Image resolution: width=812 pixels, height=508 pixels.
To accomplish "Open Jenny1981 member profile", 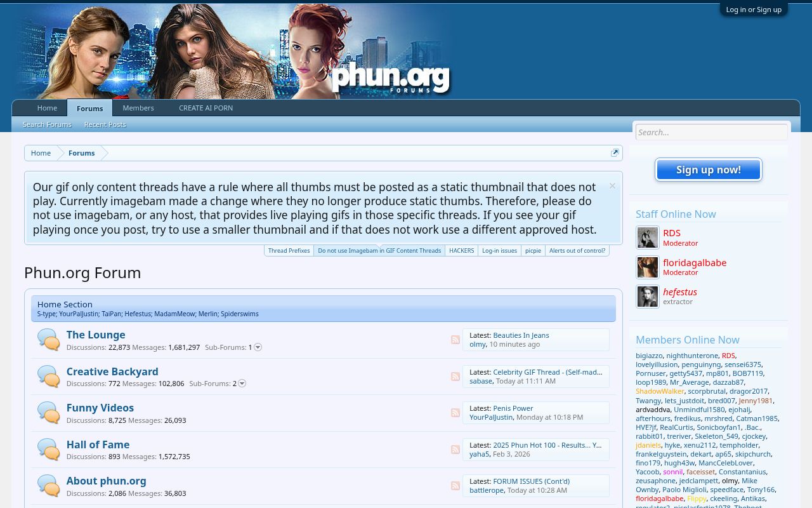I will point(756,401).
